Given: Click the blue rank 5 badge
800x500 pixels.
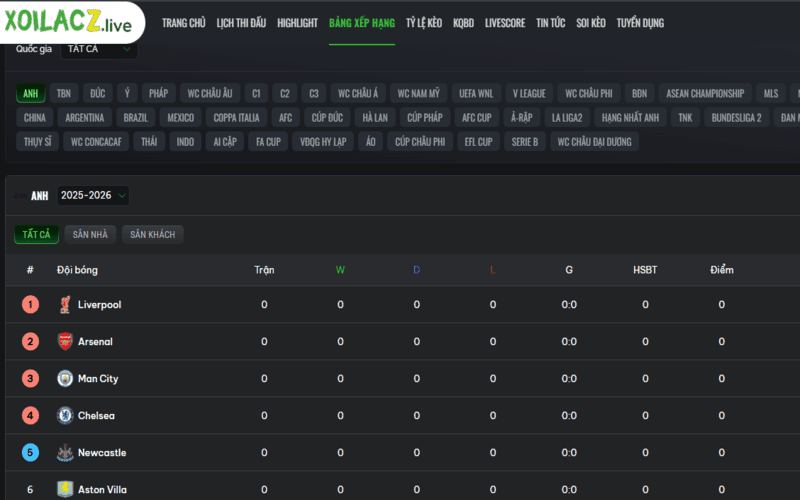Looking at the screenshot, I should (x=30, y=453).
